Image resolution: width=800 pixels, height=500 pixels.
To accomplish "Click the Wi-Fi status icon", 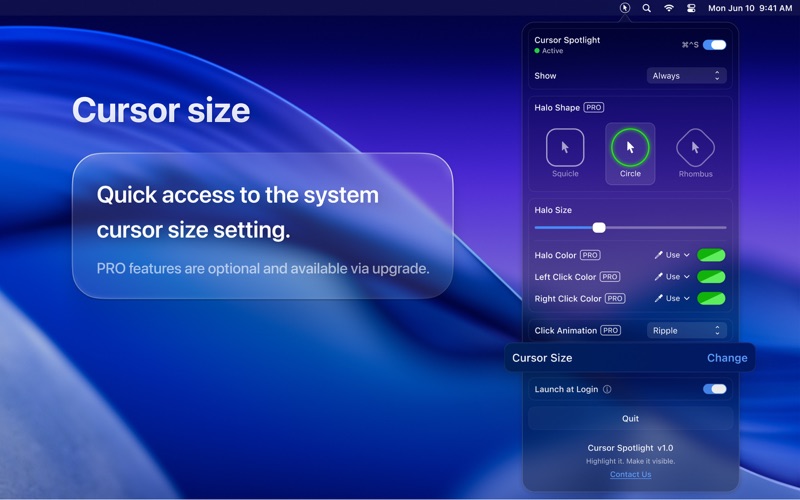I will coord(668,8).
